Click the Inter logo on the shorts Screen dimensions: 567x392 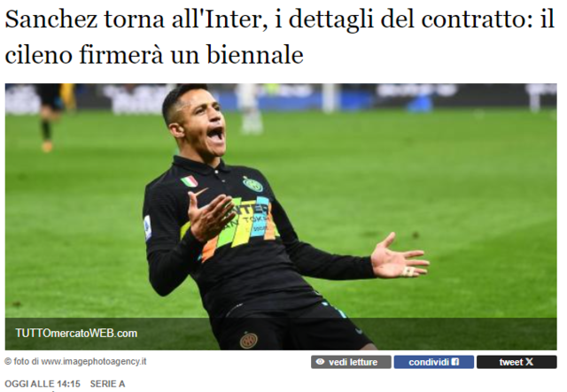point(249,341)
